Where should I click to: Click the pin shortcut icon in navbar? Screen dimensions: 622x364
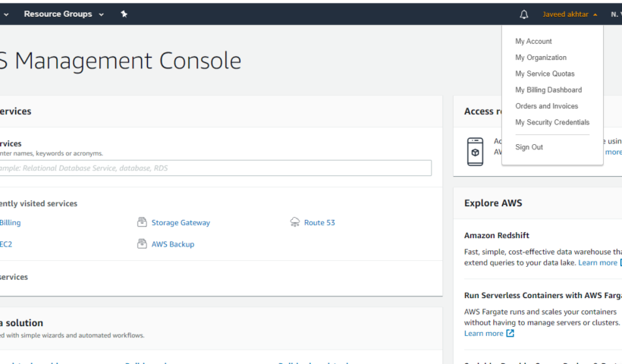124,14
